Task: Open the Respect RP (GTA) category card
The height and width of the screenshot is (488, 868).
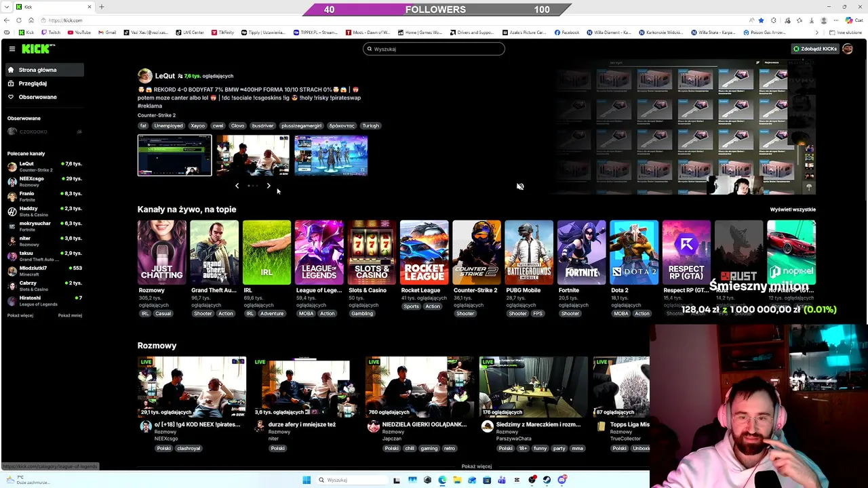Action: 687,252
